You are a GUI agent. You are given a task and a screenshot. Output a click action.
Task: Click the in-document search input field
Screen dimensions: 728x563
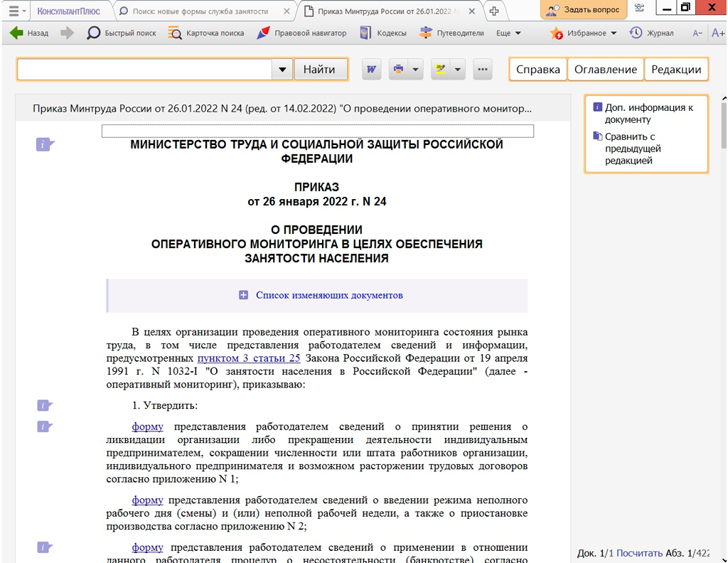tap(144, 70)
